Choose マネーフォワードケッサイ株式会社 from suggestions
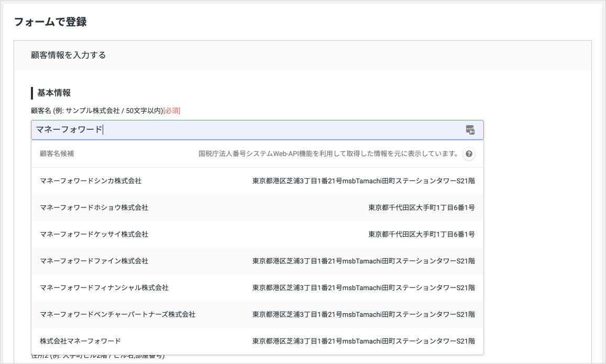This screenshot has width=606, height=364. [x=257, y=234]
